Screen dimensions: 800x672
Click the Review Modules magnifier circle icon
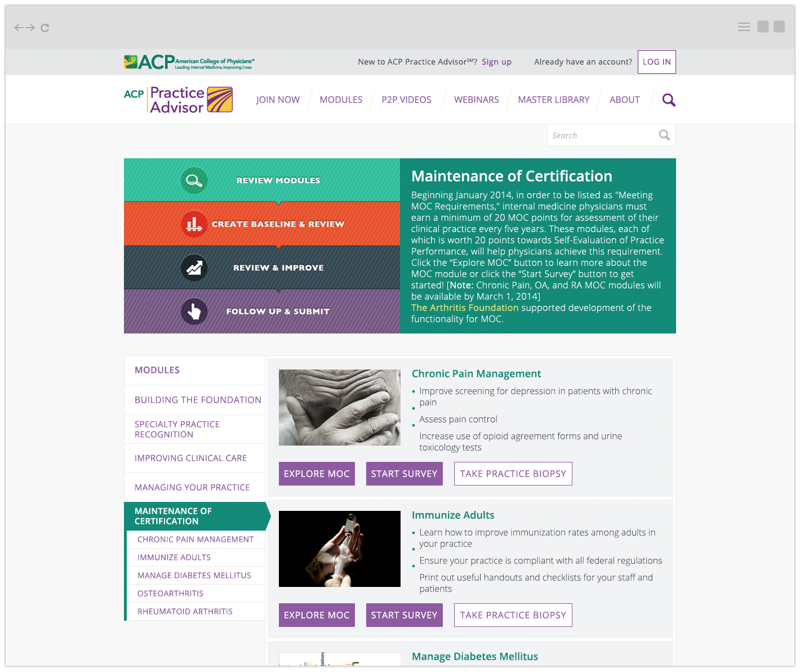pyautogui.click(x=194, y=180)
